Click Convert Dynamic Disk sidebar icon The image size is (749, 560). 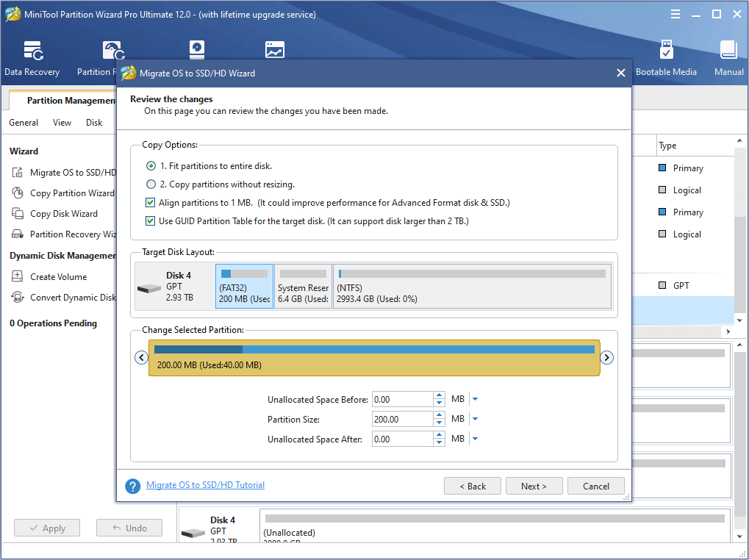tap(17, 297)
